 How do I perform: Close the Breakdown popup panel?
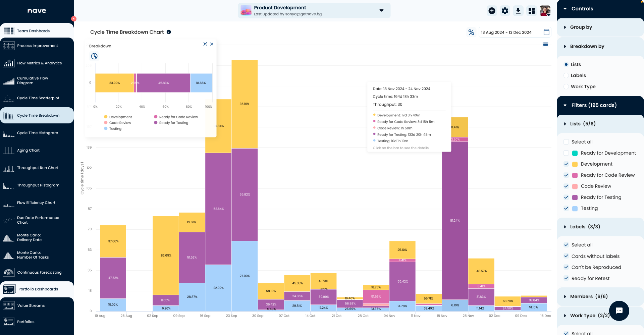coord(212,44)
